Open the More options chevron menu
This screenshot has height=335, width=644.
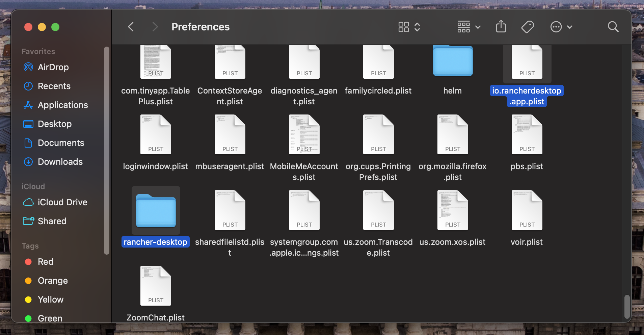coord(561,27)
